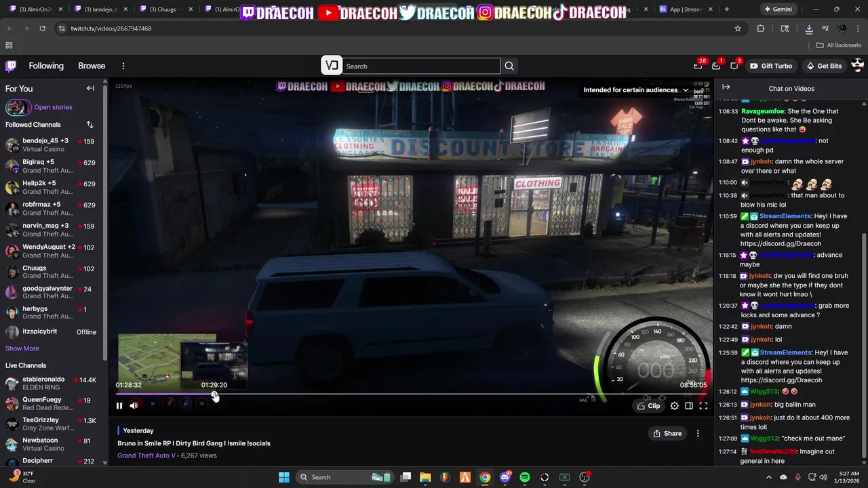Jump to chat timestamp 1:06:33
868x488 pixels.
coord(728,111)
